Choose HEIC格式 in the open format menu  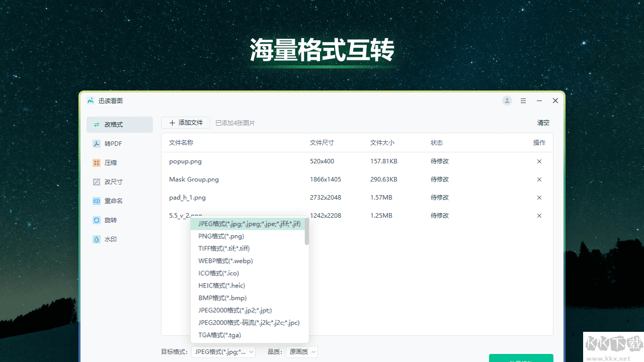(x=222, y=285)
